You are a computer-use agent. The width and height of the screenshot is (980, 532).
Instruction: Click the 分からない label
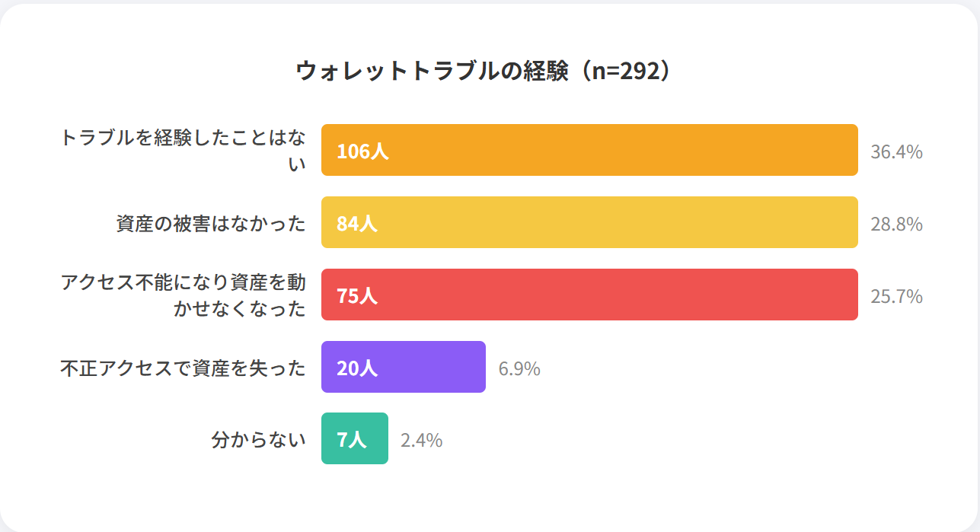[258, 439]
